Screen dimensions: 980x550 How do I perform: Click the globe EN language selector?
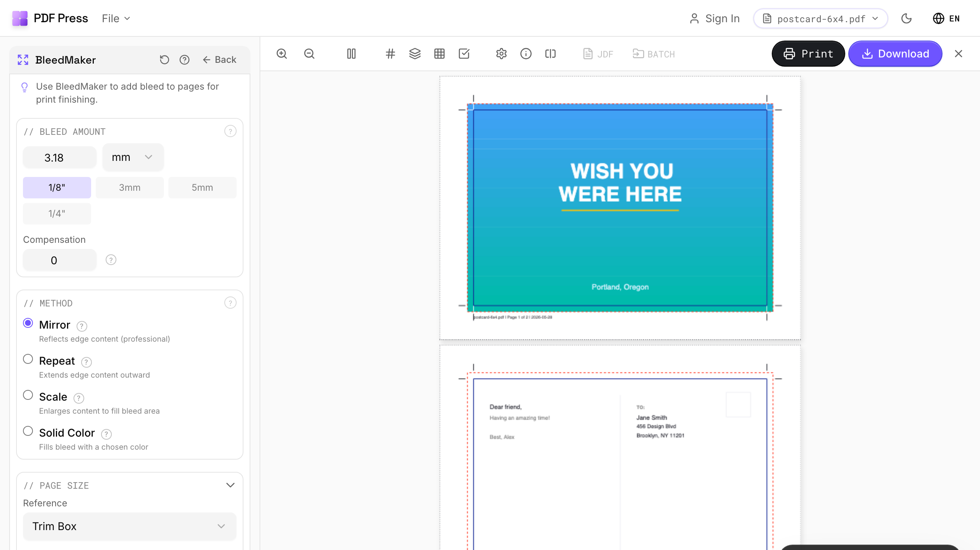tap(946, 18)
